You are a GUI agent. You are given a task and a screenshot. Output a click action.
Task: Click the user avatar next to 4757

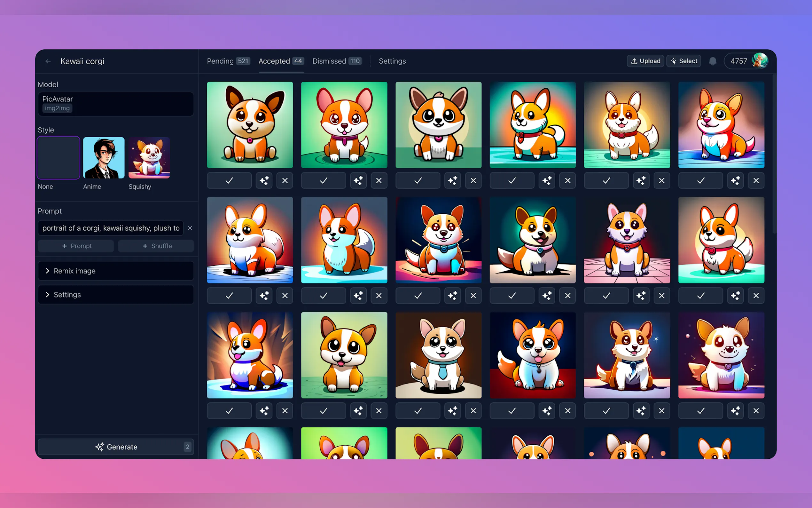point(759,61)
